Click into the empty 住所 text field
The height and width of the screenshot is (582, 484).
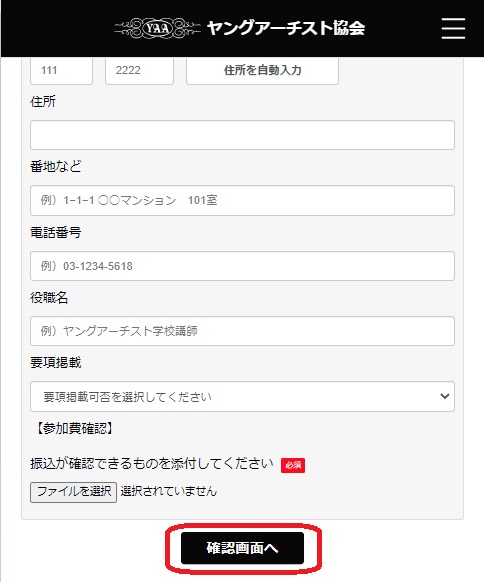pyautogui.click(x=242, y=135)
